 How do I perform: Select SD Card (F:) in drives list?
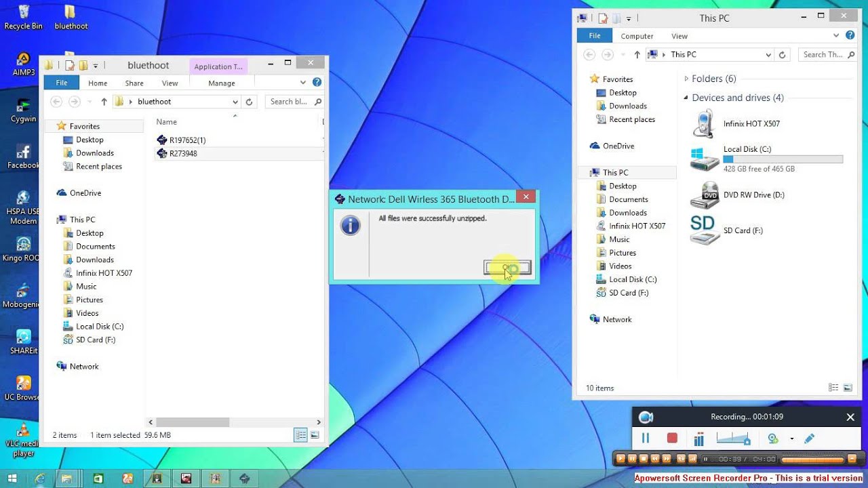click(x=727, y=230)
